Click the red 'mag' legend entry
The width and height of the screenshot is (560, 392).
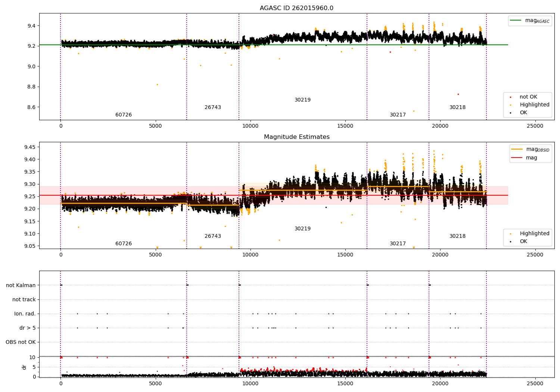[525, 158]
